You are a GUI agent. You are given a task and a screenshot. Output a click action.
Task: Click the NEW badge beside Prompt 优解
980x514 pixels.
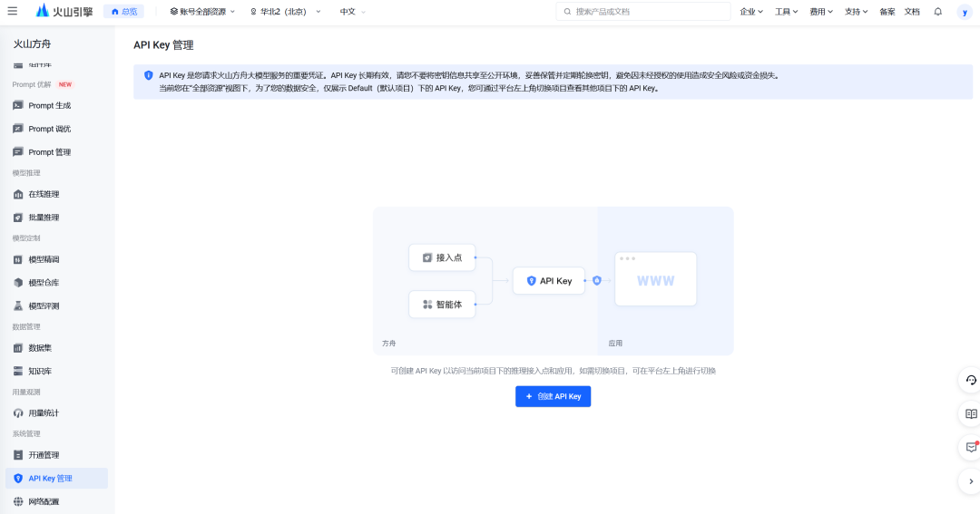coord(65,84)
